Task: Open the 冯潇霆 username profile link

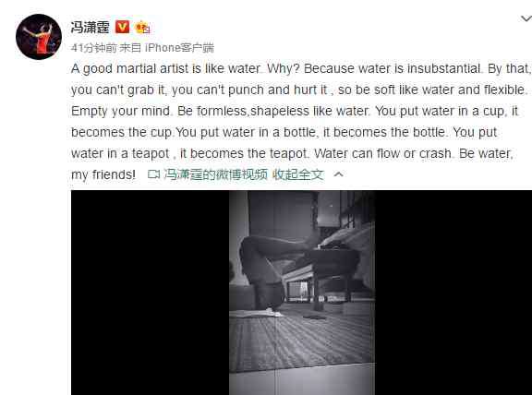Action: tap(91, 27)
